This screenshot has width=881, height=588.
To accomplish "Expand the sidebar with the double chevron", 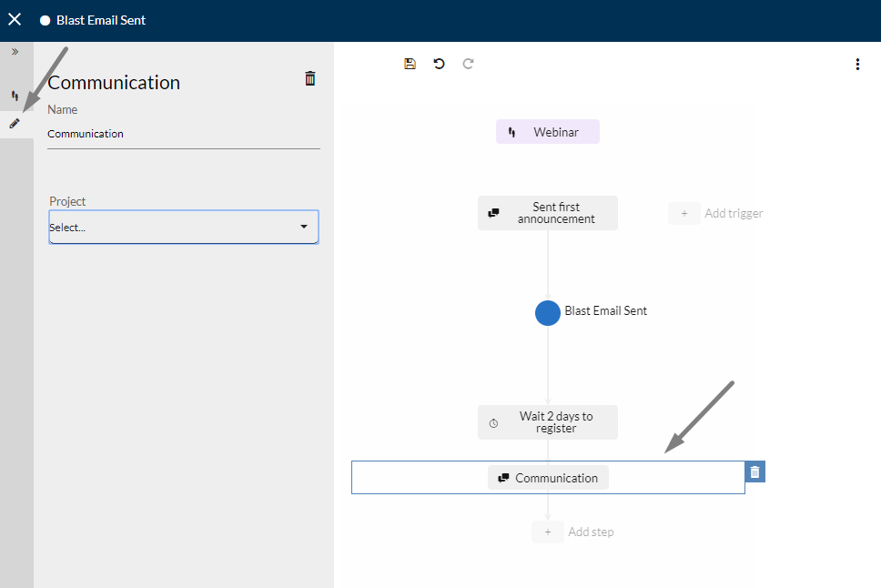I will pyautogui.click(x=15, y=52).
